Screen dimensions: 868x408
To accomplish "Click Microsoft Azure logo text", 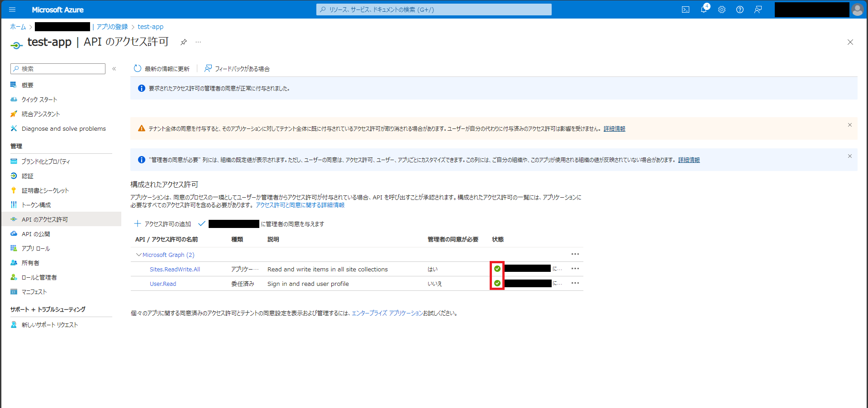I will pos(57,9).
